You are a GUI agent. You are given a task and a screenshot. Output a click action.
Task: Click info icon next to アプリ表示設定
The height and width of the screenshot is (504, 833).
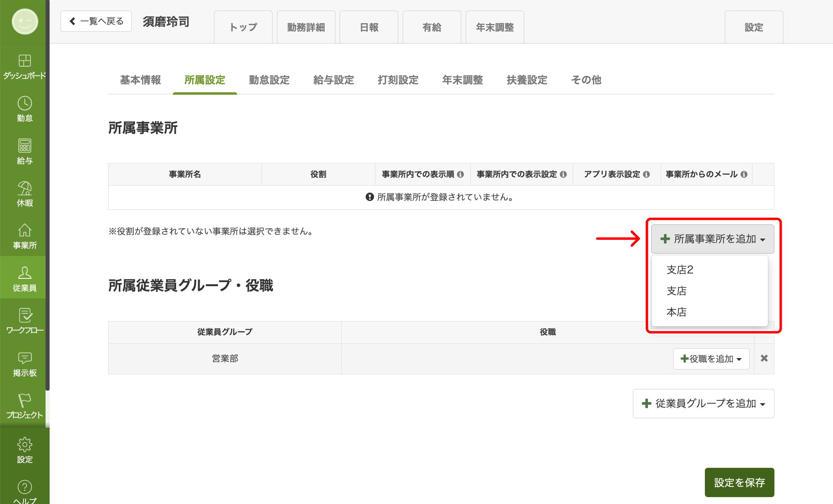pyautogui.click(x=646, y=174)
